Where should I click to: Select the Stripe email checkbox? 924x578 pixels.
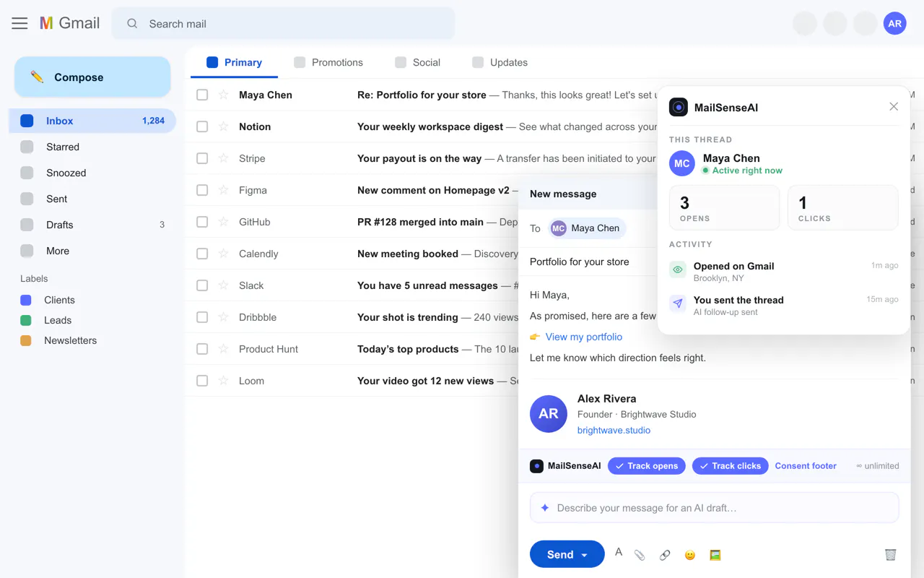click(202, 158)
